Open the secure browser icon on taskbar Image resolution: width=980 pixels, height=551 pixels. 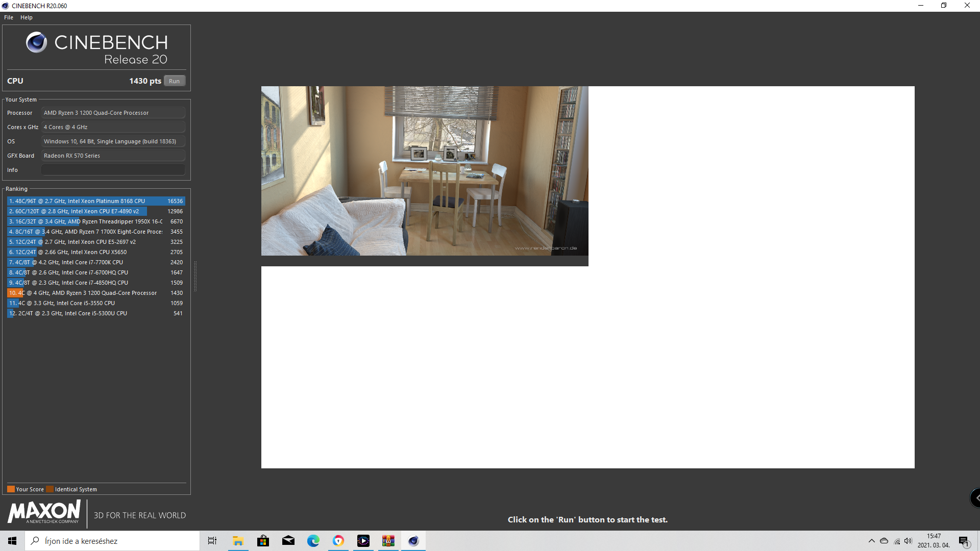click(338, 541)
